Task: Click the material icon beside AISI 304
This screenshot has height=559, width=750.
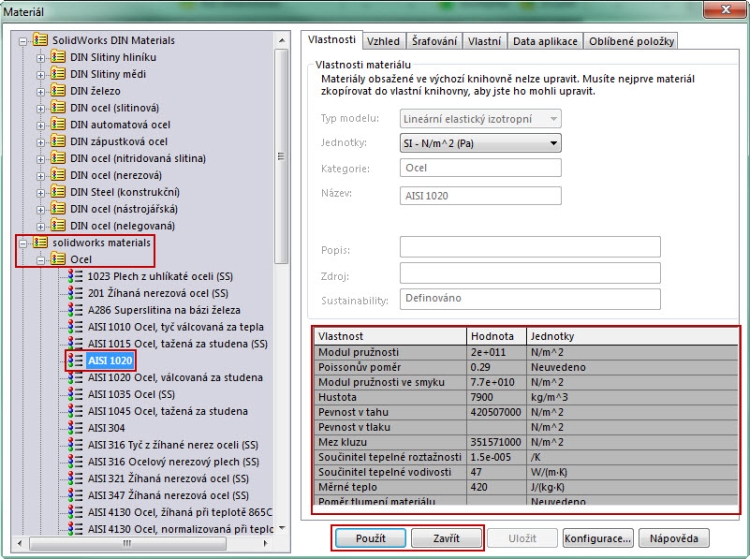Action: tap(76, 428)
